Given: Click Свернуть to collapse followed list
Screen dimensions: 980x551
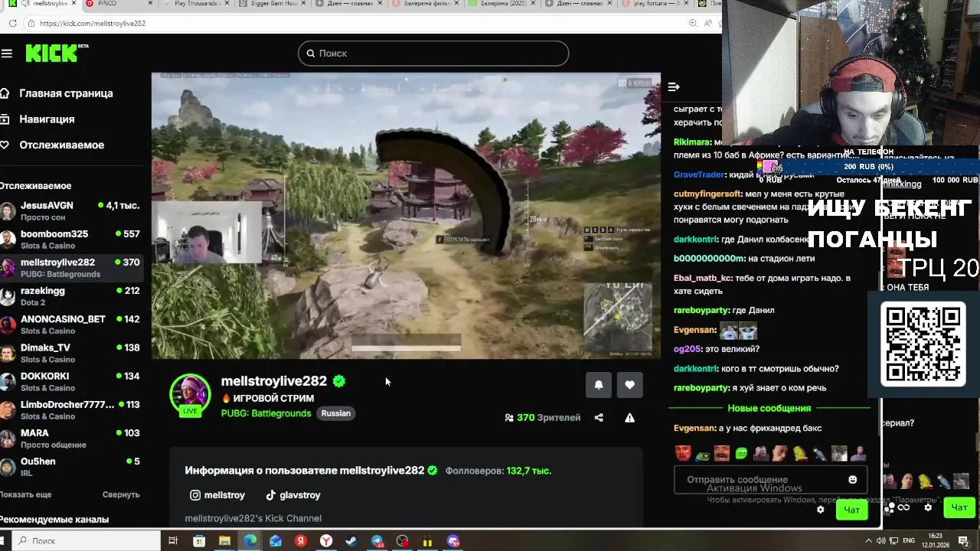Looking at the screenshot, I should (x=121, y=494).
